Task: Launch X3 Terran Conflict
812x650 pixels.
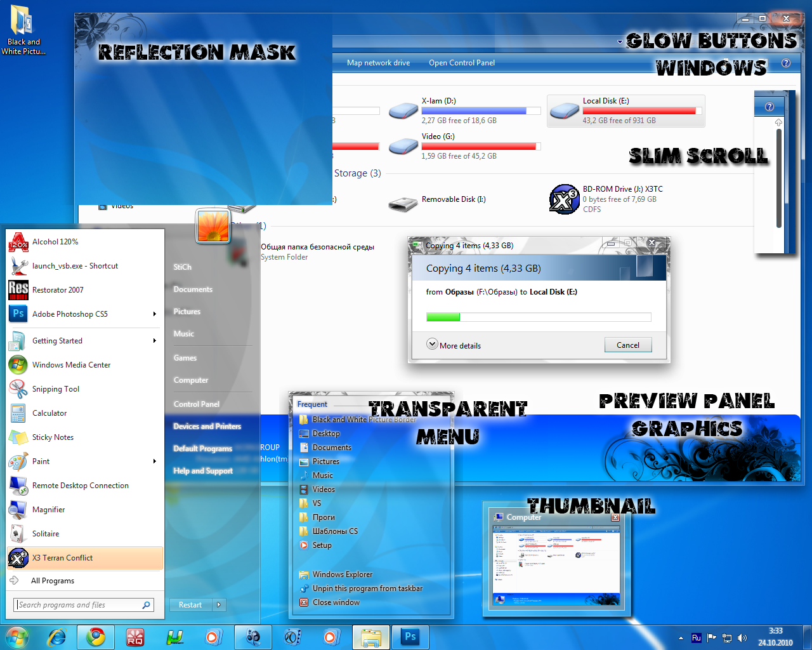Action: click(x=85, y=558)
